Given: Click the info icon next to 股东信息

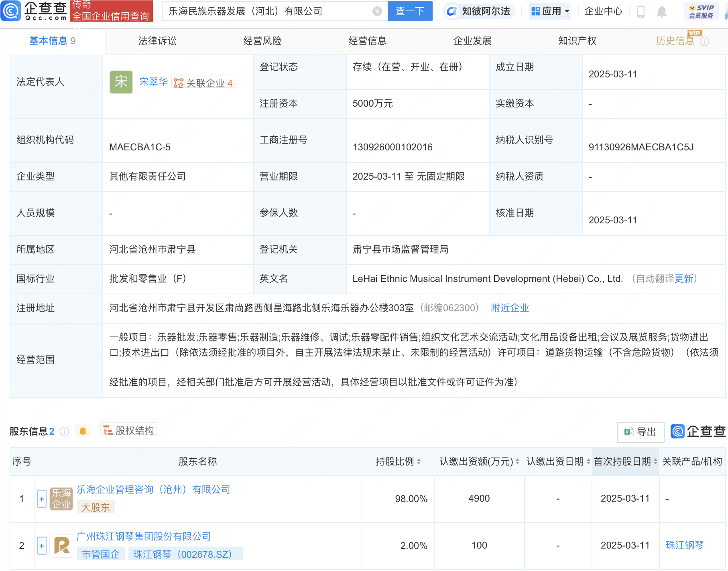Looking at the screenshot, I should coord(64,431).
